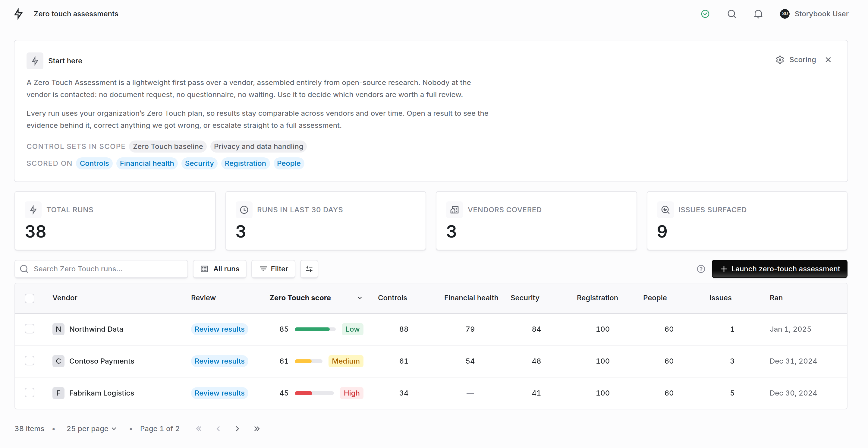The width and height of the screenshot is (868, 448).
Task: Click the Registration scored-on tag
Action: point(245,163)
